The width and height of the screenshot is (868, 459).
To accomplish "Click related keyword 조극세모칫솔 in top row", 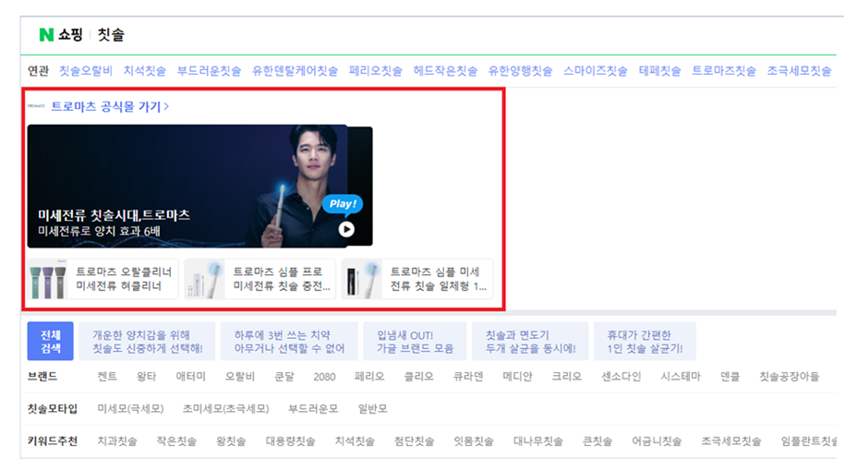I will (800, 71).
